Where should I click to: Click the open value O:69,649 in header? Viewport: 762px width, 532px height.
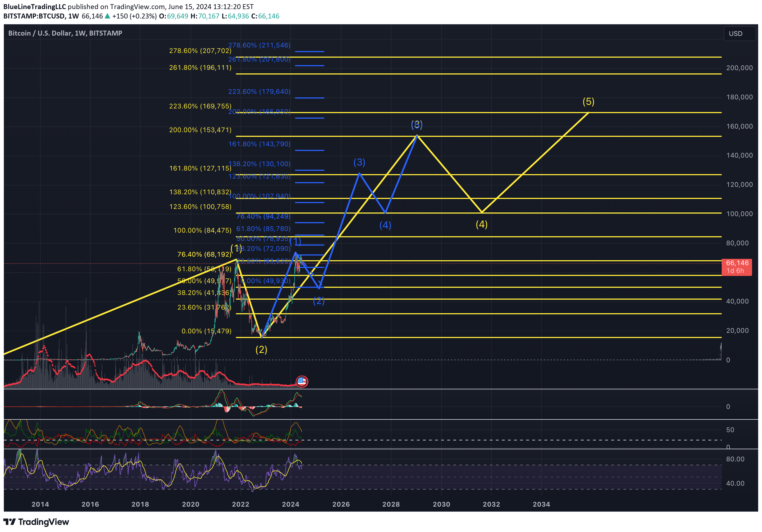(174, 16)
